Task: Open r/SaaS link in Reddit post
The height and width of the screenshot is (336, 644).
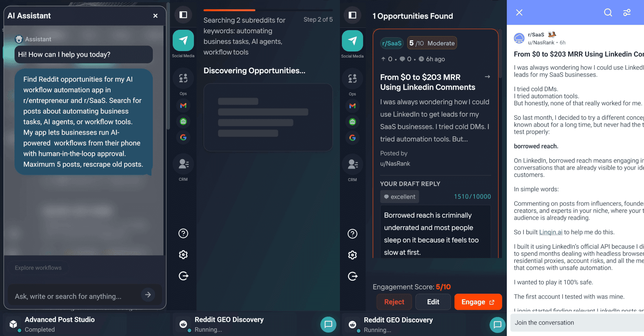Action: [x=536, y=35]
